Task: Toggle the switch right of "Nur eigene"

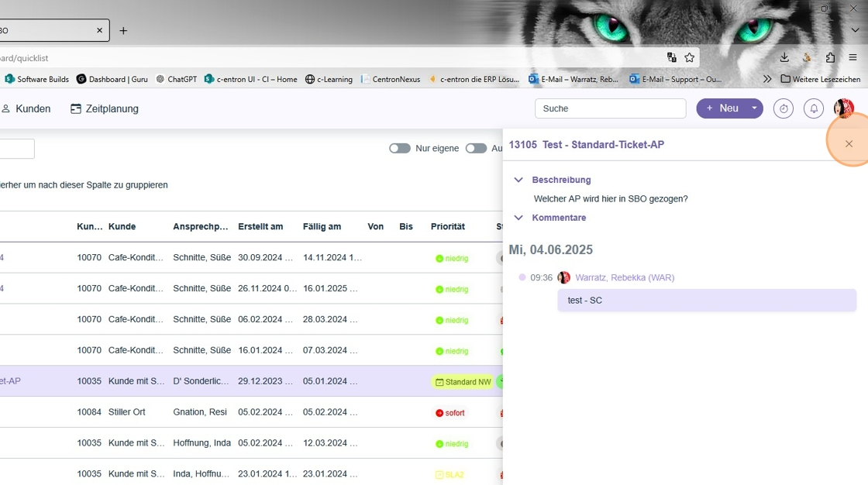Action: [476, 148]
